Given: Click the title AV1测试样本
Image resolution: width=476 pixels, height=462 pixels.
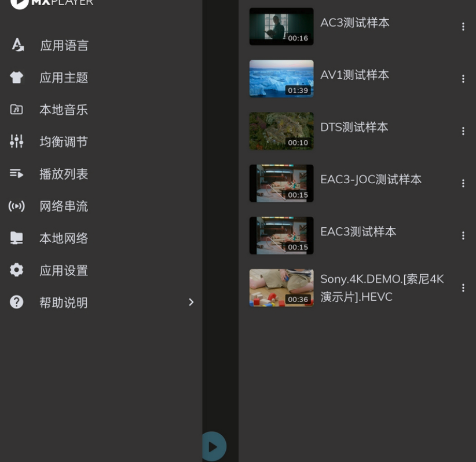Looking at the screenshot, I should tap(354, 75).
